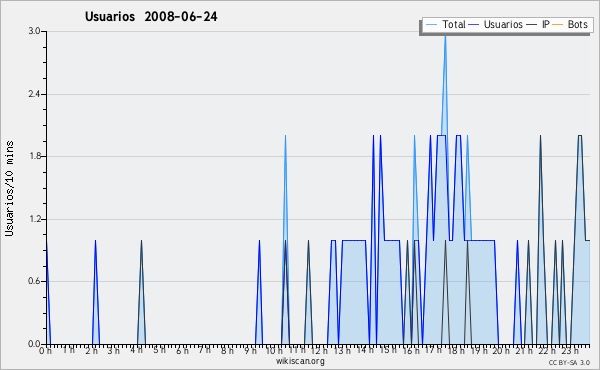This screenshot has height=370, width=600.
Task: Click the x-axis label "6 h"
Action: pos(182,351)
